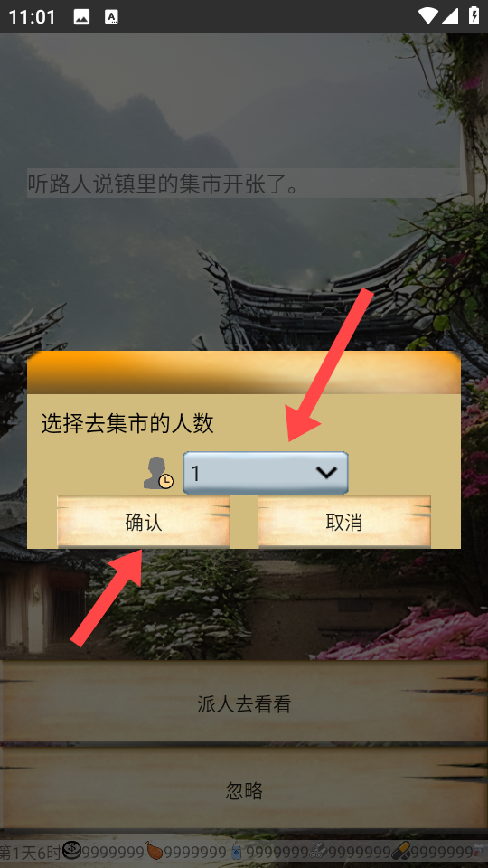The image size is (488, 868).
Task: Click the 选择去集市的人数 dialog title
Action: (x=127, y=424)
